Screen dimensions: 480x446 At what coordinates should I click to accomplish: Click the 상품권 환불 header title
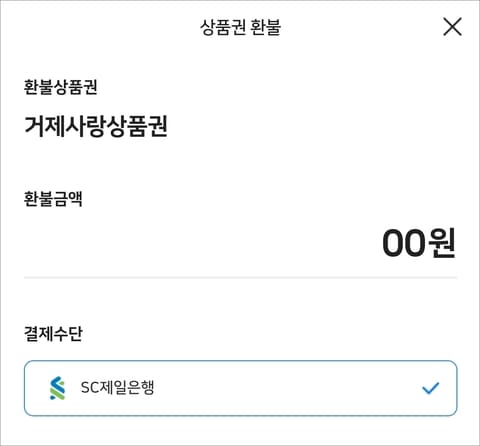(x=240, y=27)
